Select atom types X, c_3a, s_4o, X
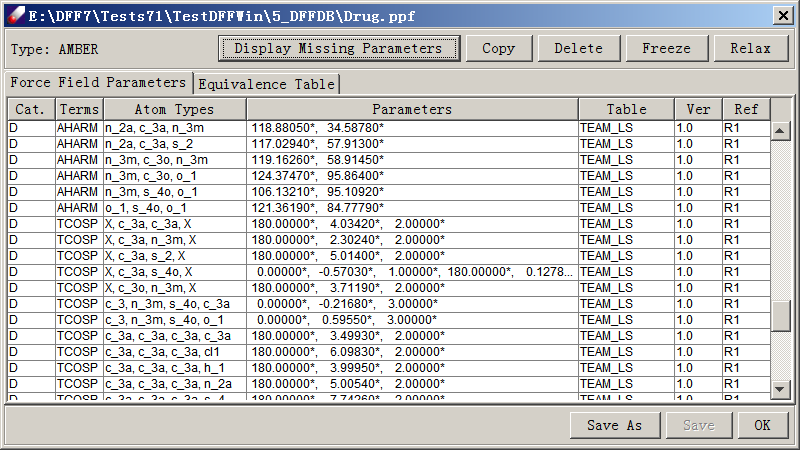Screen dimensions: 800x450 (175, 272)
